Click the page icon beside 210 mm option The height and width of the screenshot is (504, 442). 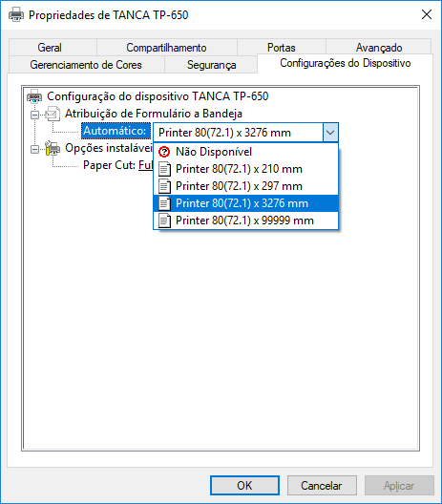pyautogui.click(x=164, y=169)
